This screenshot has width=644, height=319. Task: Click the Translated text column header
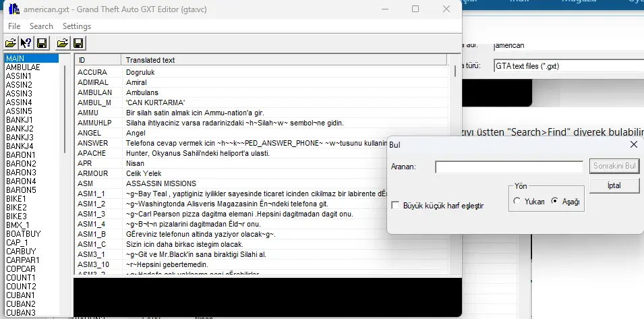(284, 60)
